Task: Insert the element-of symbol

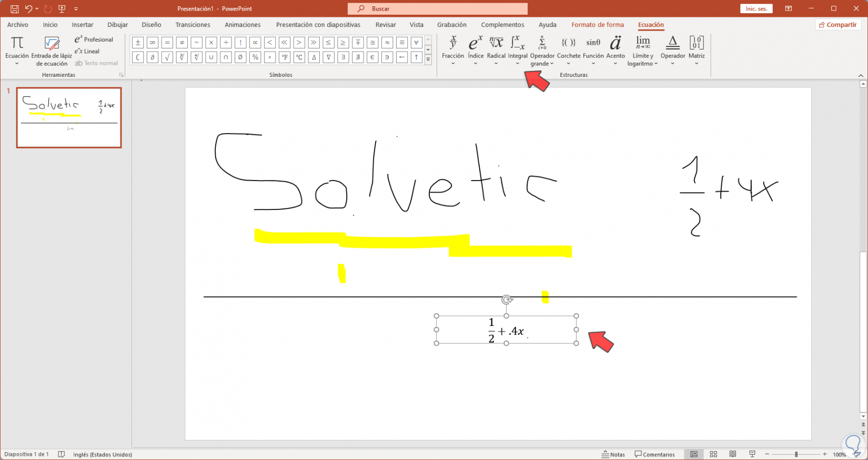Action: (x=372, y=57)
